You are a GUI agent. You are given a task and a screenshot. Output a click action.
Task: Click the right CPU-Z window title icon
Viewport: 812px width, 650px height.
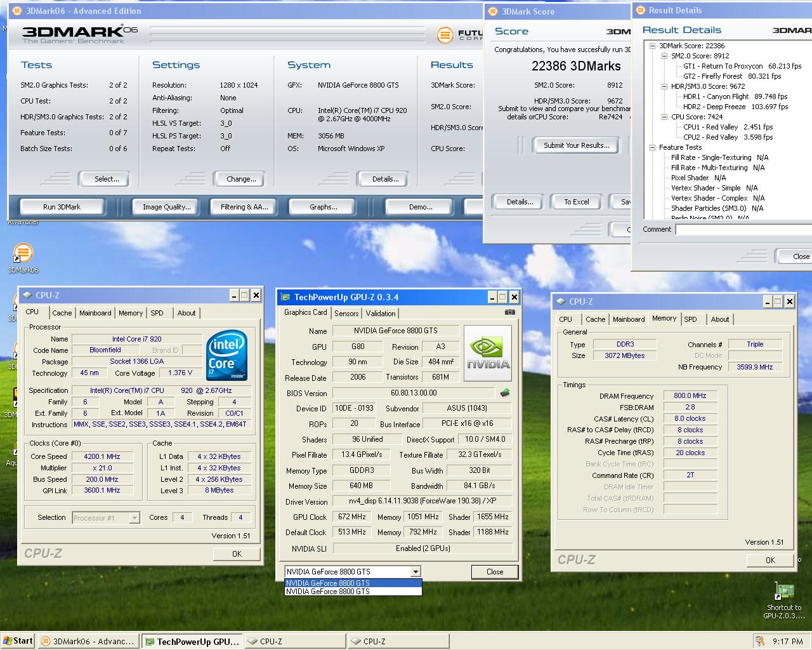561,302
